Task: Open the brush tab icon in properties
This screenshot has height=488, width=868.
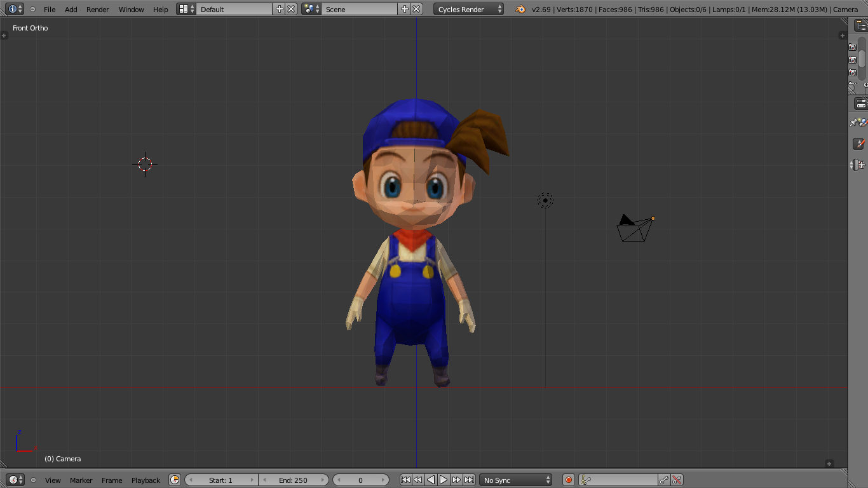Action: pos(859,144)
